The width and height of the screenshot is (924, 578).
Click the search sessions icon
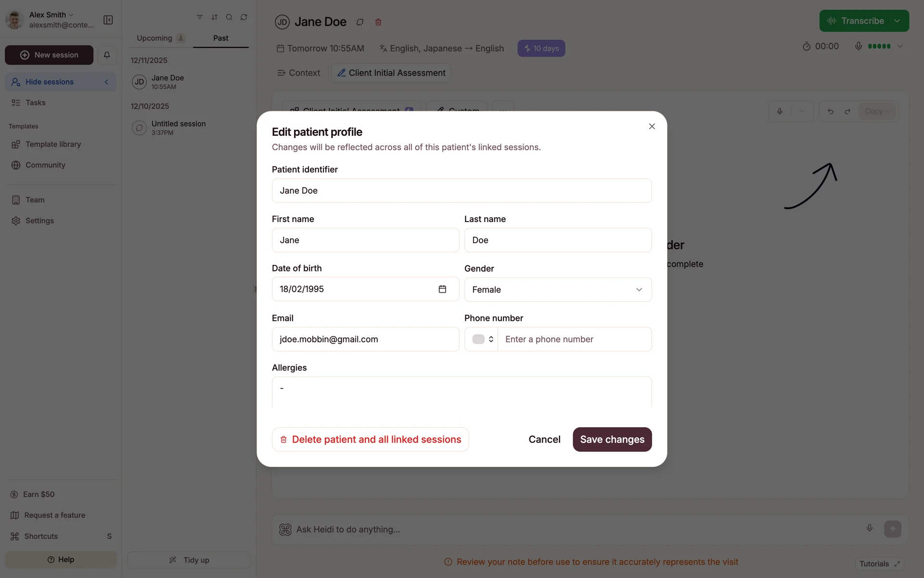pyautogui.click(x=229, y=17)
